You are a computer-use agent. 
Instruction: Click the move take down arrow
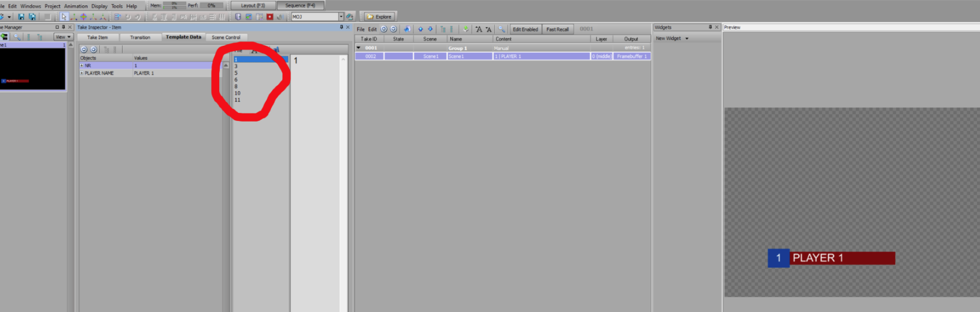coord(430,29)
